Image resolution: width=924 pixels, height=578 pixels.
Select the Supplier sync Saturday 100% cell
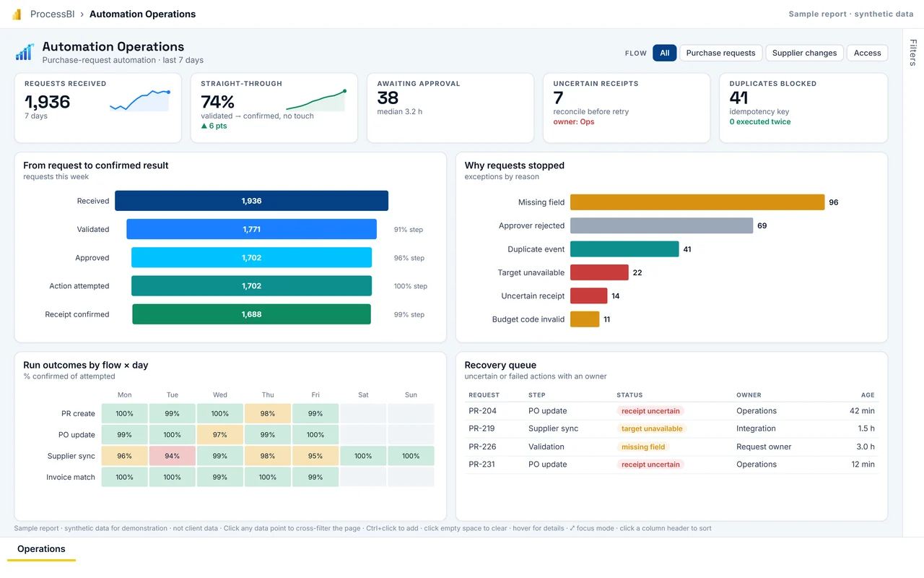[363, 456]
